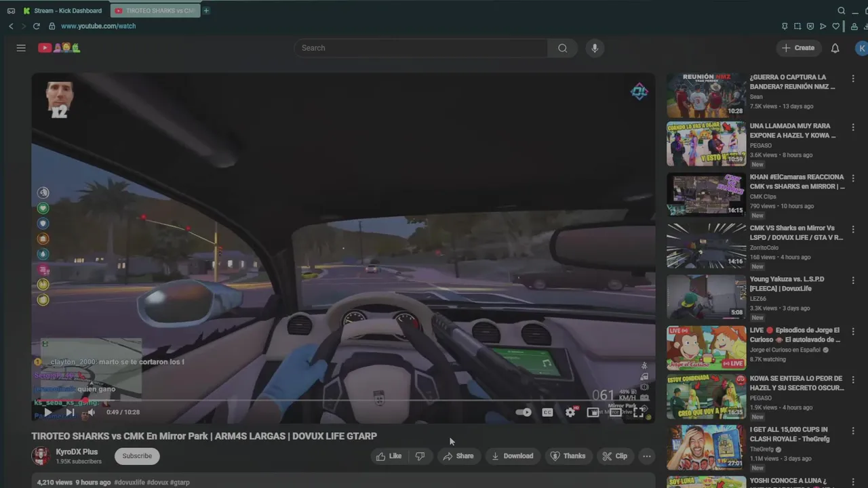This screenshot has width=868, height=488.
Task: Open the account avatar menu
Action: (861, 48)
